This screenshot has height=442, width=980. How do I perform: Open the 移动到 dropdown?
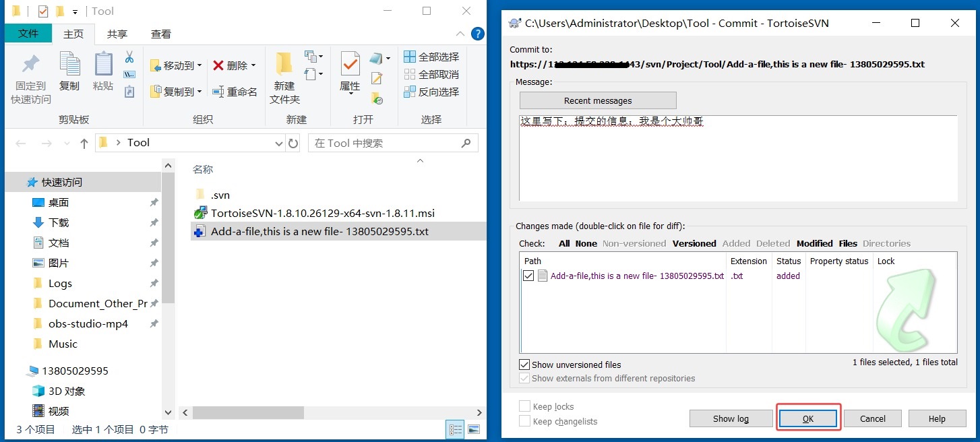coord(200,66)
